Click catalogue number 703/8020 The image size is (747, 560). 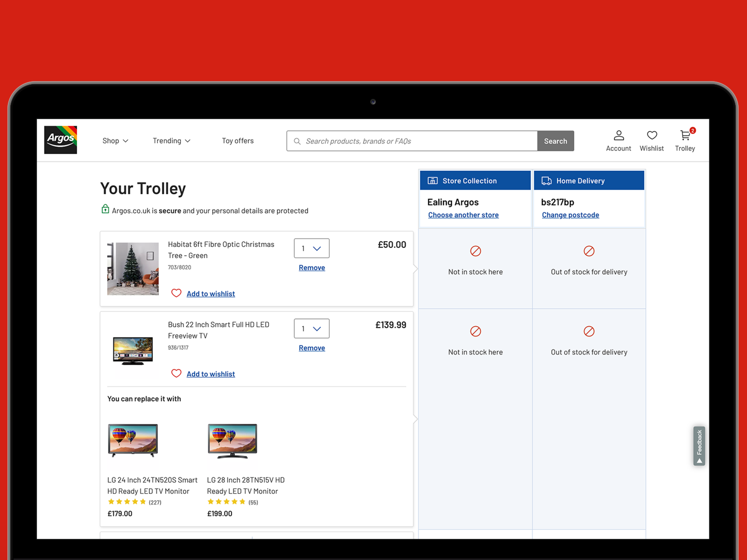tap(179, 267)
